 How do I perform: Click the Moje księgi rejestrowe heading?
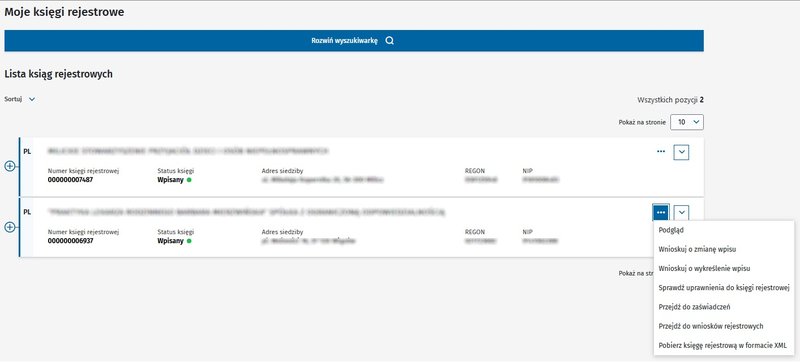pyautogui.click(x=64, y=12)
